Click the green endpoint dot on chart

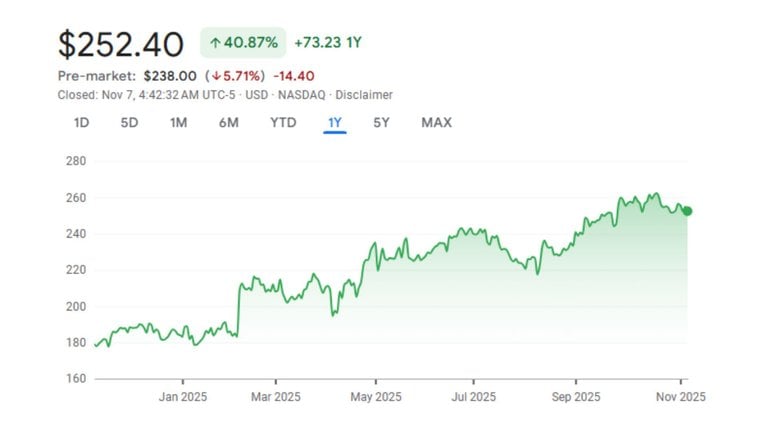[687, 211]
